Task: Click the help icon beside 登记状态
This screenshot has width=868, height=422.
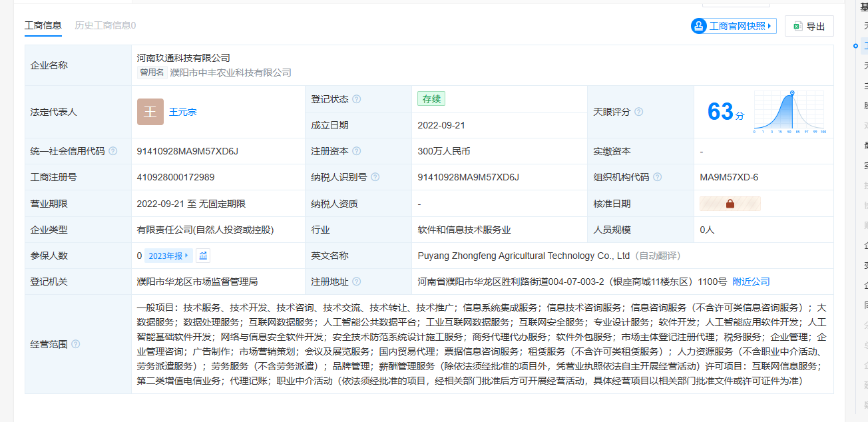Action: coord(357,99)
